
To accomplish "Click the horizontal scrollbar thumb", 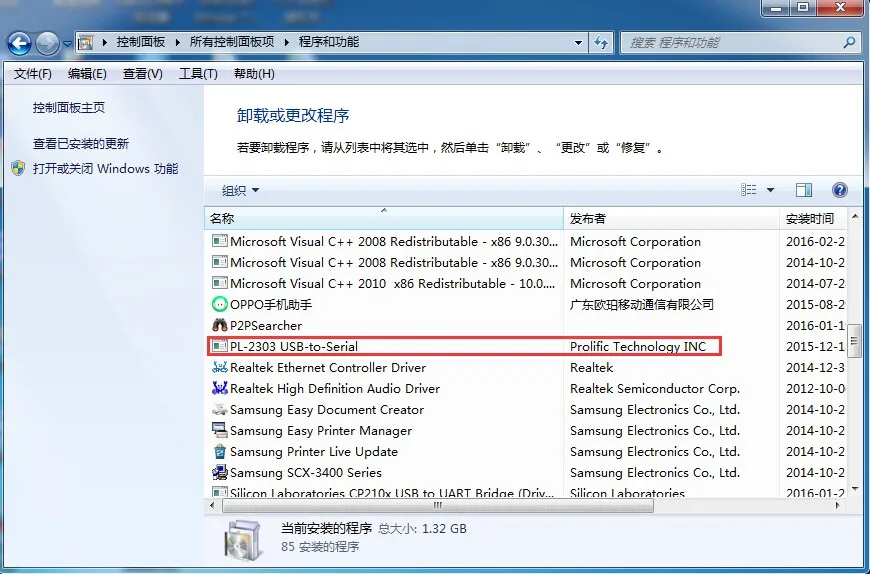I will click(438, 505).
